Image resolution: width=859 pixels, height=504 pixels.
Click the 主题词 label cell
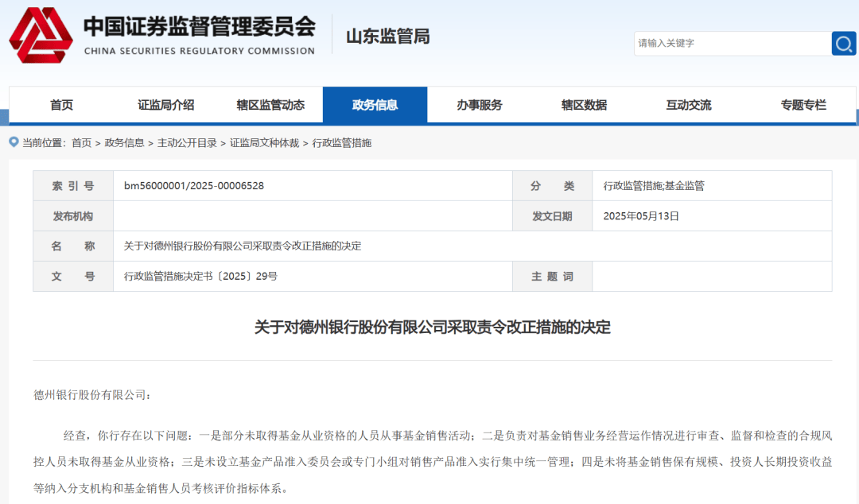coord(552,276)
